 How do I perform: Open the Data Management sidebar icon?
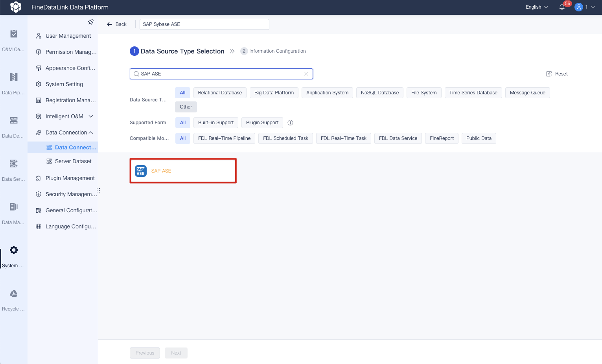coord(14,207)
